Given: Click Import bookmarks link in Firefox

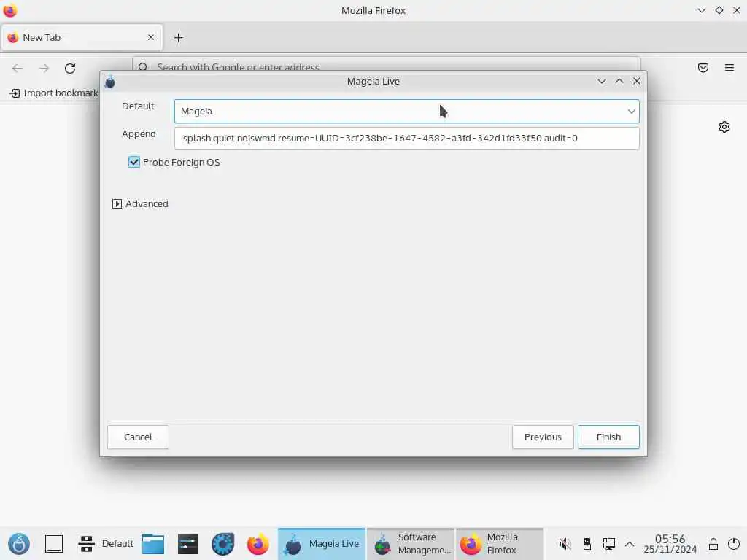Looking at the screenshot, I should (54, 93).
